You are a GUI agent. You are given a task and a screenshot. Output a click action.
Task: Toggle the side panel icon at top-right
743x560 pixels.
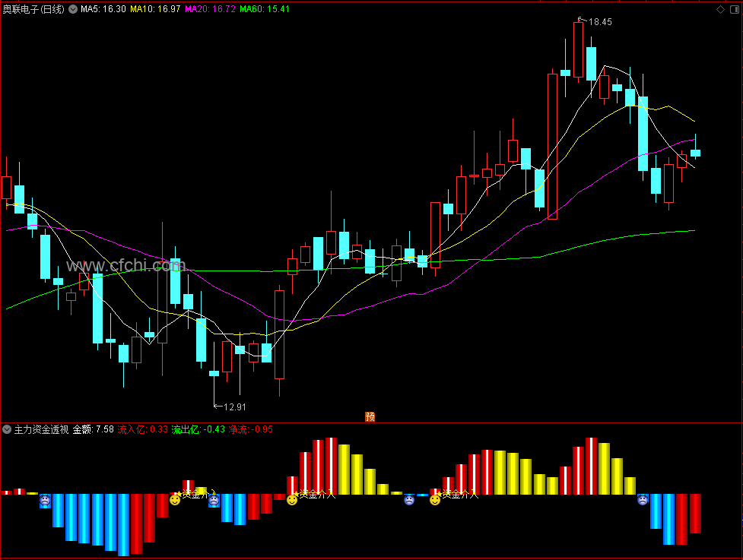735,9
